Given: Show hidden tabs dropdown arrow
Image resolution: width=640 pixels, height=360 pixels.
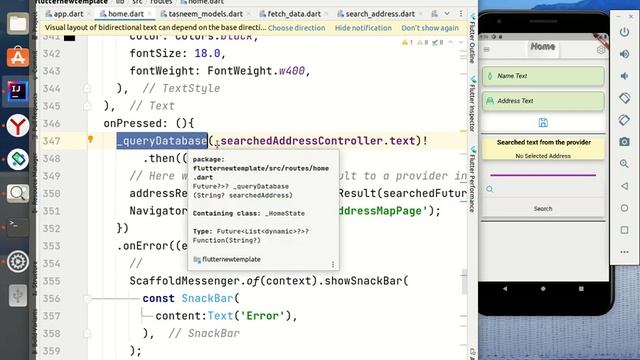Looking at the screenshot, I should coord(447,13).
